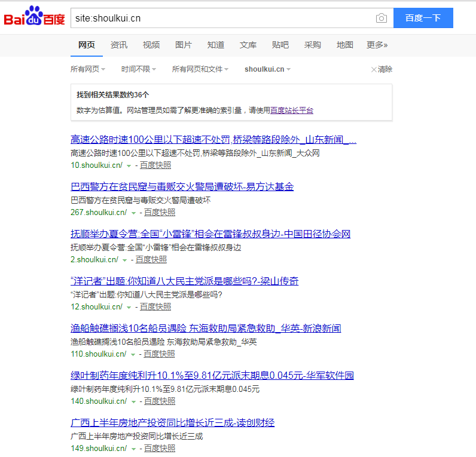476x457 pixels.
Task: Open result 高速公路时速100公里以下超速不处罚
Action: point(213,140)
